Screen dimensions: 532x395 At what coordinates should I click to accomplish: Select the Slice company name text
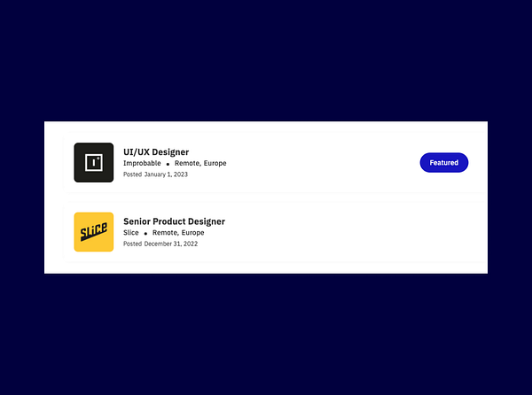131,232
